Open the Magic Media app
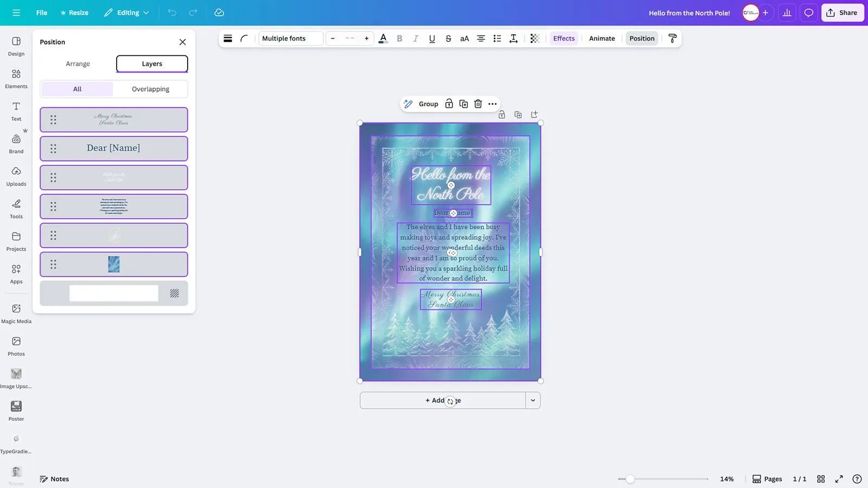Viewport: 868px width, 488px height. [x=16, y=313]
